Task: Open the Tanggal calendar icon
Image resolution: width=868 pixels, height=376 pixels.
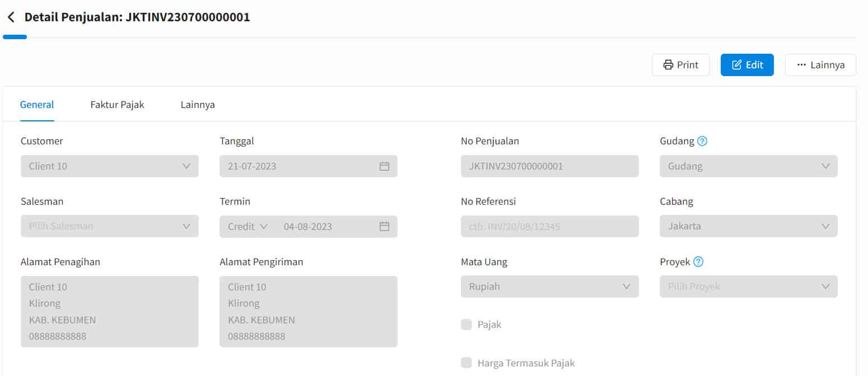Action: coord(384,166)
